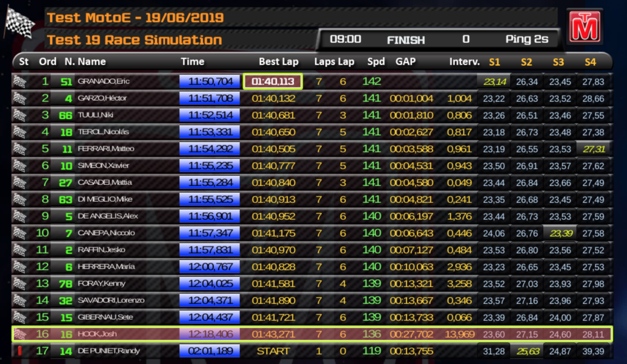Click the 'Laps' column header
This screenshot has height=364, width=627.
pyautogui.click(x=325, y=62)
